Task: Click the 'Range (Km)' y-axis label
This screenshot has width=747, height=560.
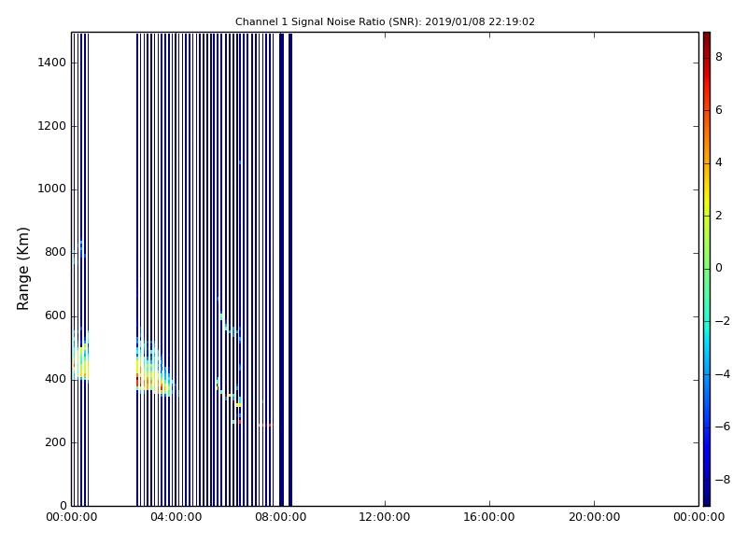Action: click(22, 269)
